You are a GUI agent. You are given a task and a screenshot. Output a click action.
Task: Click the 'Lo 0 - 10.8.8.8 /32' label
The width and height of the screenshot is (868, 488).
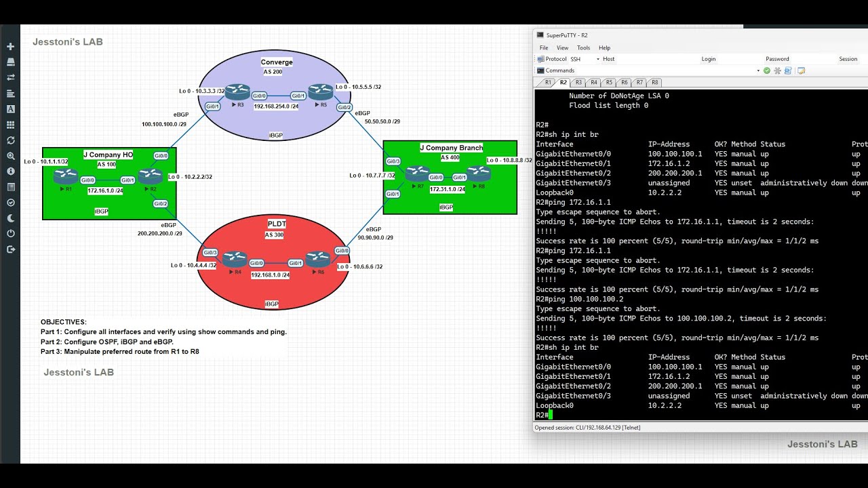click(509, 160)
